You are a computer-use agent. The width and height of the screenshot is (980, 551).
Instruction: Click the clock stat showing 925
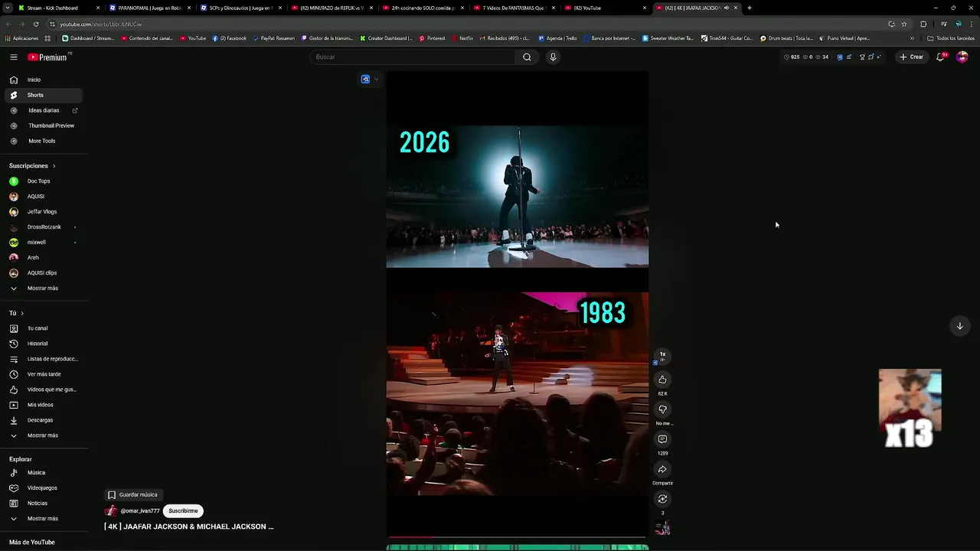(x=792, y=57)
